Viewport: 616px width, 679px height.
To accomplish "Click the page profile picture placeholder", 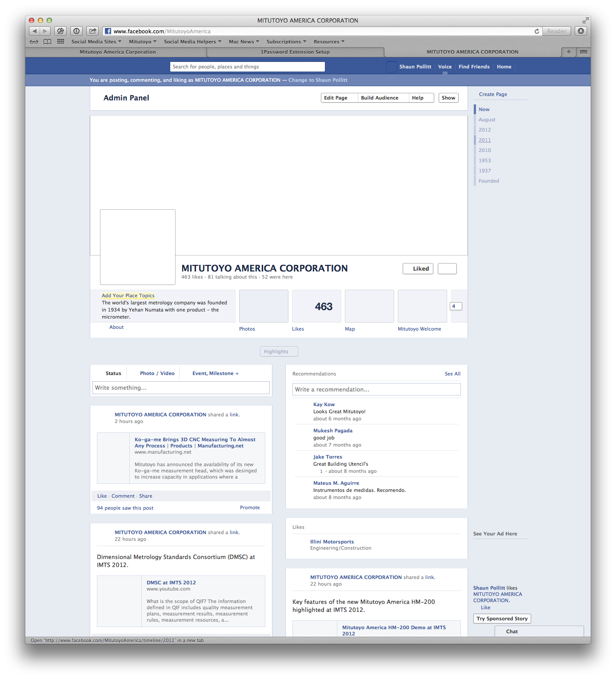I will 138,247.
